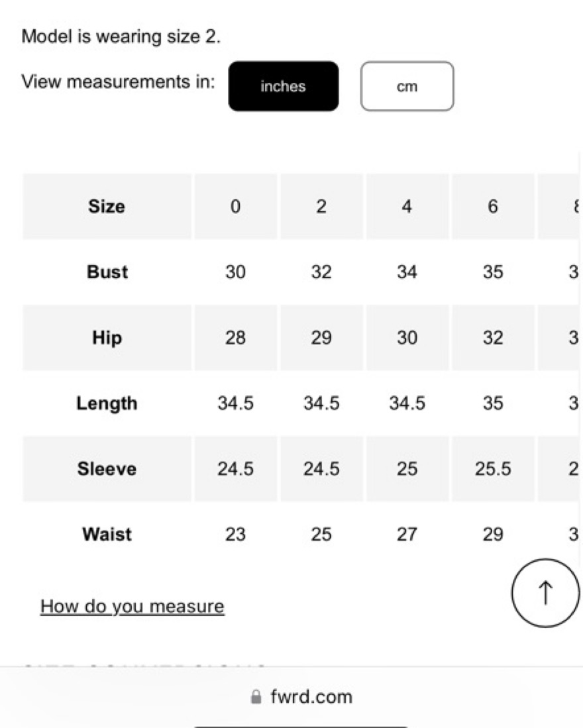
Task: Click the Model is wearing size 2 text
Action: [121, 36]
